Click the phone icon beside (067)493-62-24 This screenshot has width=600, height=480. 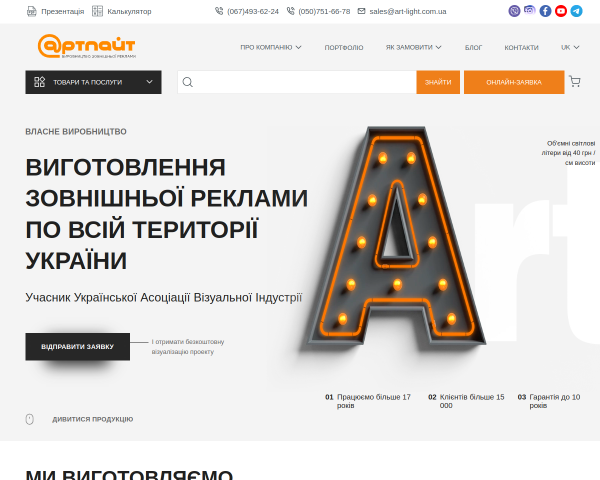pyautogui.click(x=219, y=11)
